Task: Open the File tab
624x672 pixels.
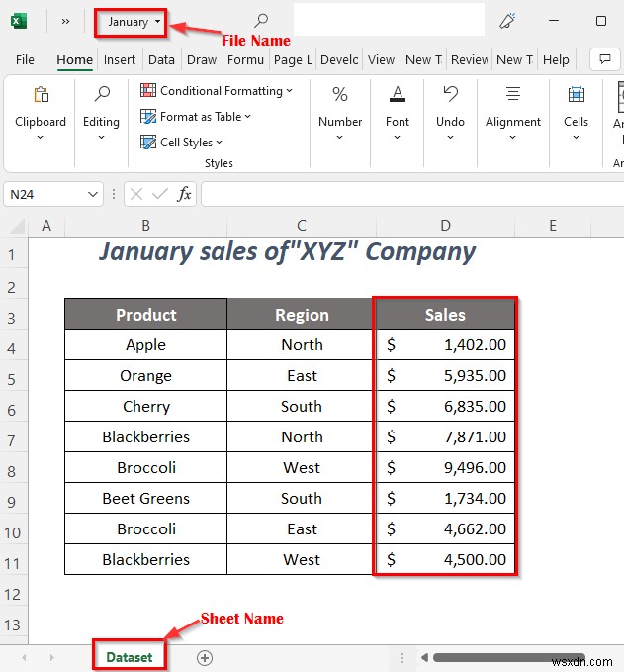Action: [25, 60]
